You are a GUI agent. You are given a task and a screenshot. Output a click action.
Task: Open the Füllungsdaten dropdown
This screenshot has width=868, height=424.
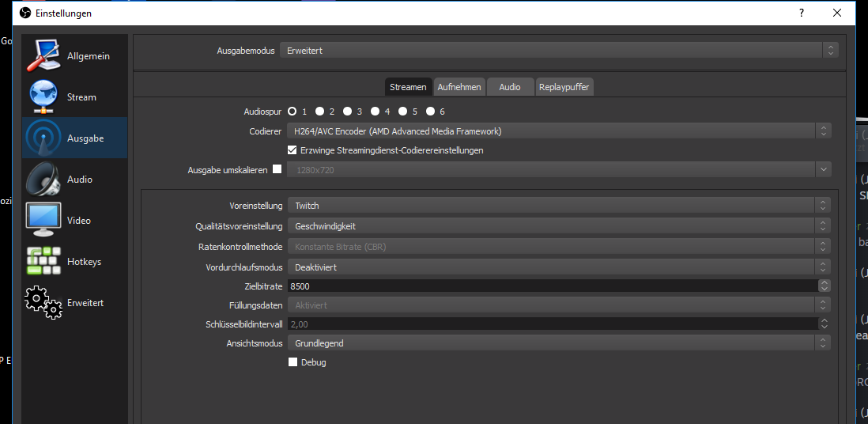point(559,305)
